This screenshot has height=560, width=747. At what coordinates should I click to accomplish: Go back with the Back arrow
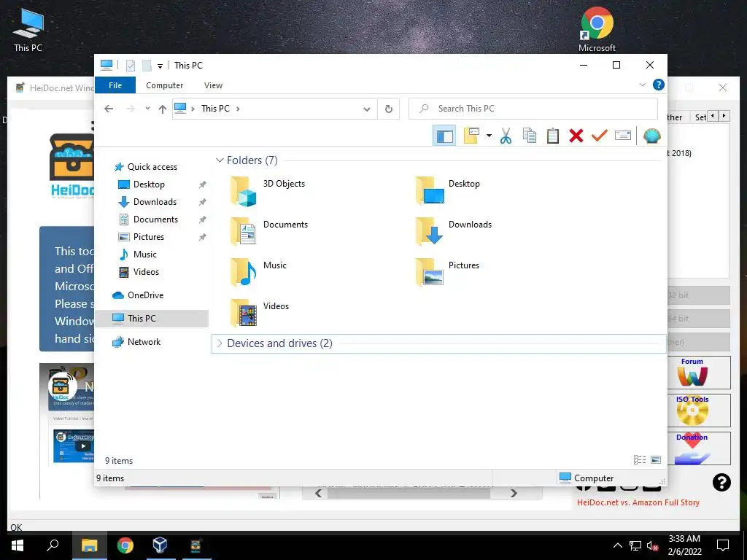pyautogui.click(x=109, y=109)
